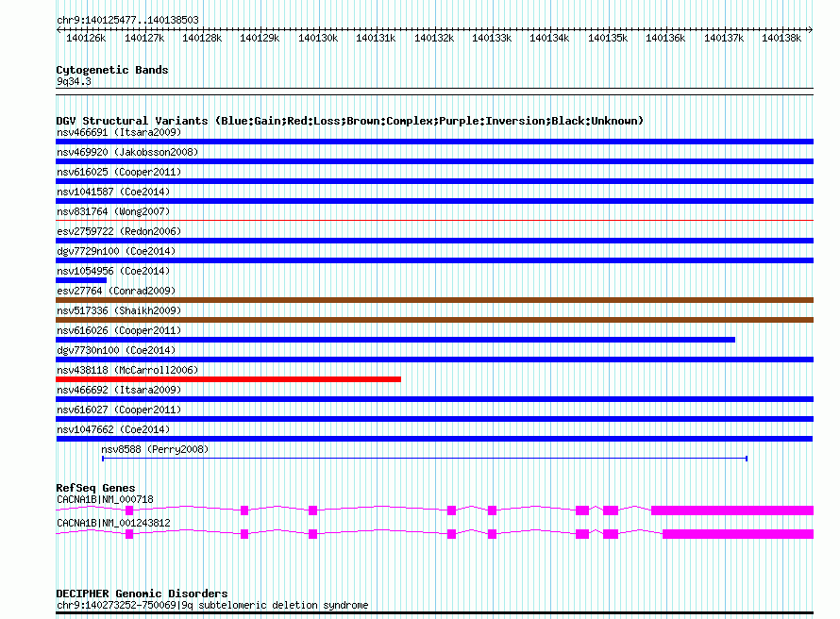Click the ruler's right arrow end
The image size is (840, 619).
tap(811, 29)
